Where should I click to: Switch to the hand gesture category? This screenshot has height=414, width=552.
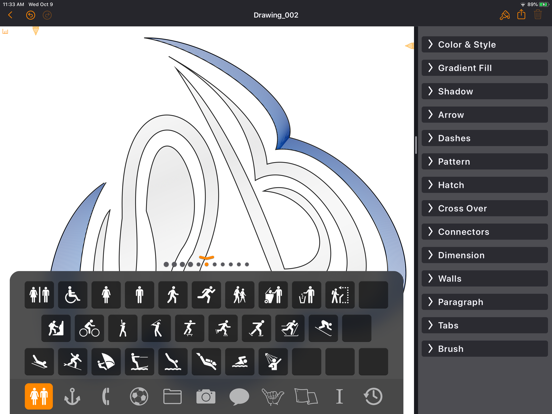[x=273, y=396]
